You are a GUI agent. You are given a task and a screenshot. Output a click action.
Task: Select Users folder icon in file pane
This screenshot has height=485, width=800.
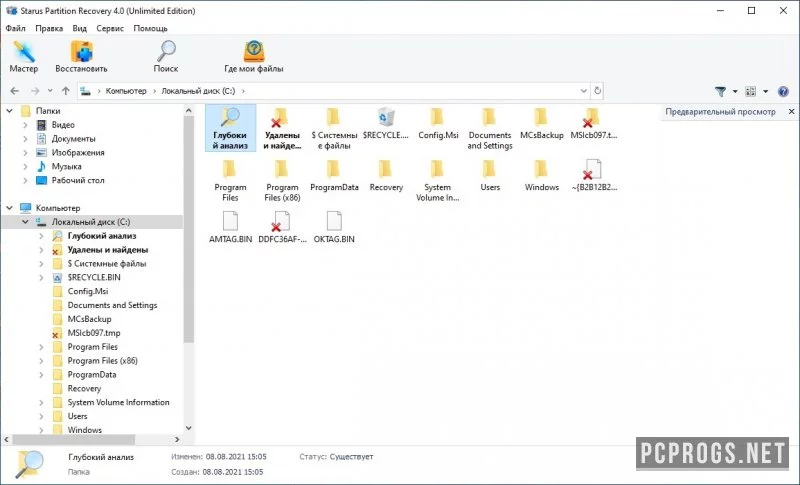coord(490,175)
